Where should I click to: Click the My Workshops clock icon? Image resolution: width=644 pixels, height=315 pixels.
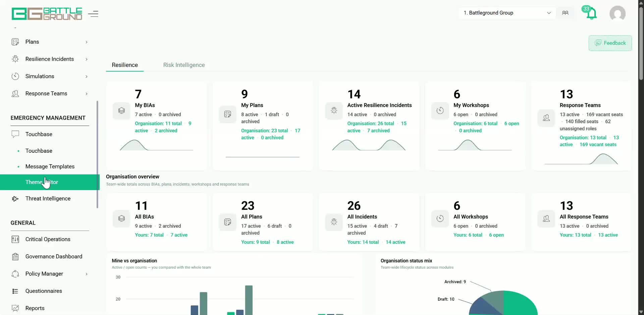tap(440, 110)
